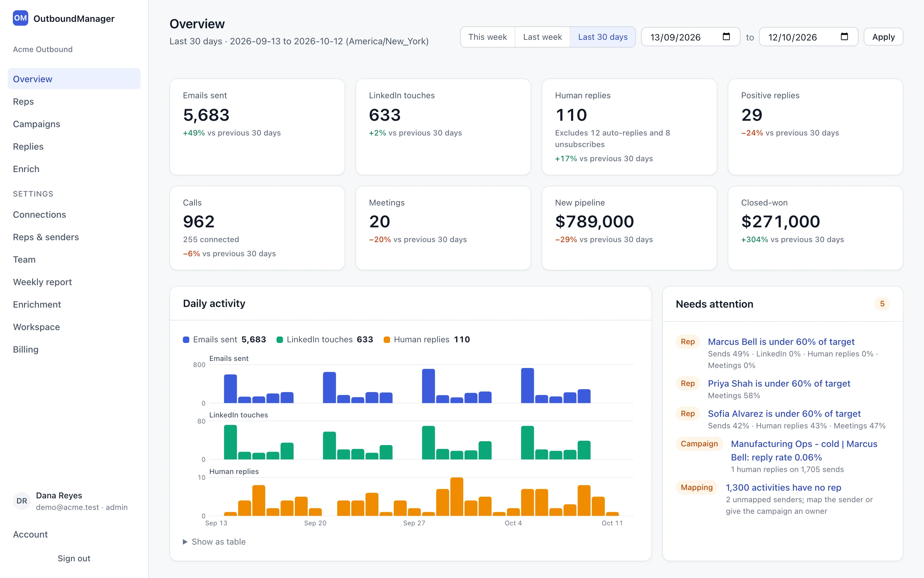This screenshot has height=578, width=924.
Task: Click Dana Reyes DR avatar
Action: coord(22,501)
